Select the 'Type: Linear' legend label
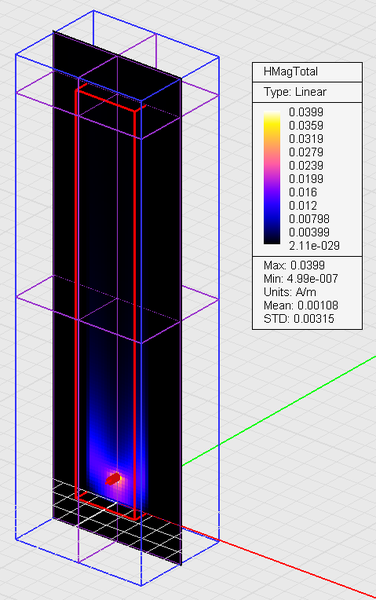Screen dimensions: 376x600 pyautogui.click(x=295, y=92)
